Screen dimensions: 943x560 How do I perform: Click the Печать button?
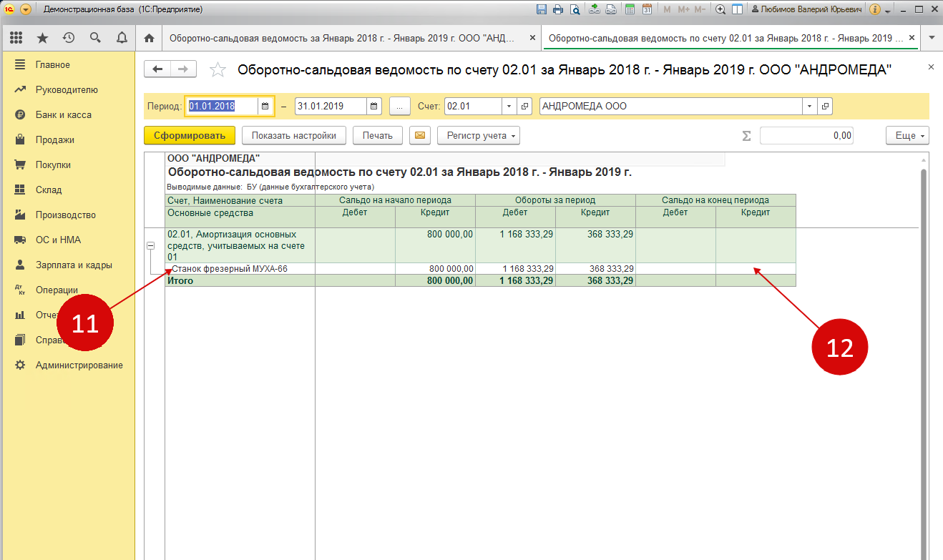point(378,135)
